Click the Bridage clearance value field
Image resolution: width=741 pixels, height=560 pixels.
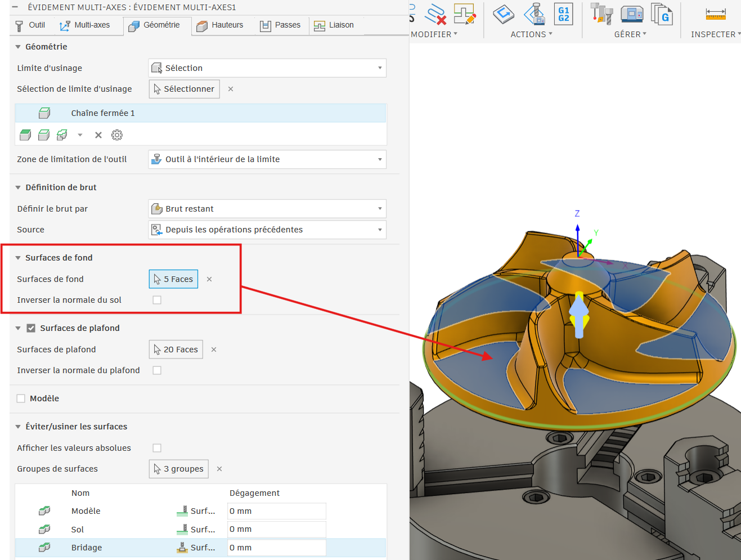[276, 548]
